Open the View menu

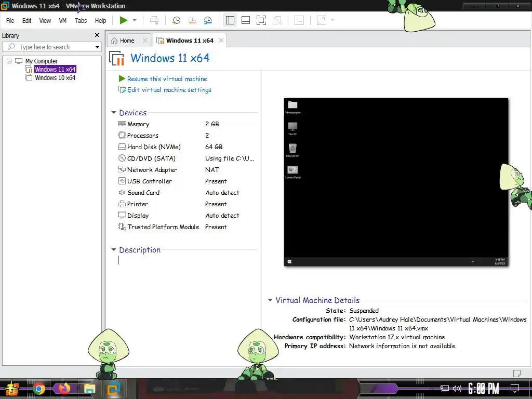[45, 21]
